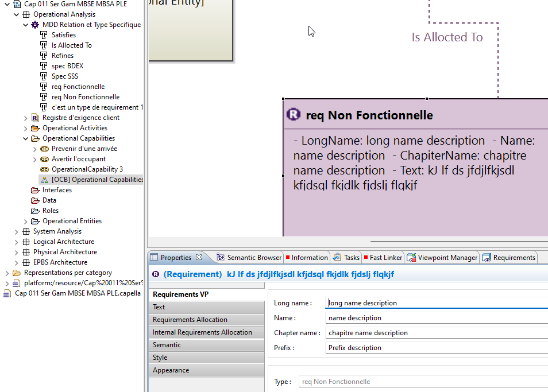
Task: Click the Semantic Browser tab icon
Action: 221,258
